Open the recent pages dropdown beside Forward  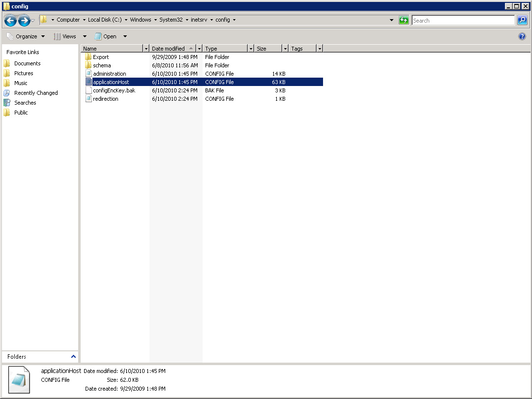pyautogui.click(x=33, y=21)
